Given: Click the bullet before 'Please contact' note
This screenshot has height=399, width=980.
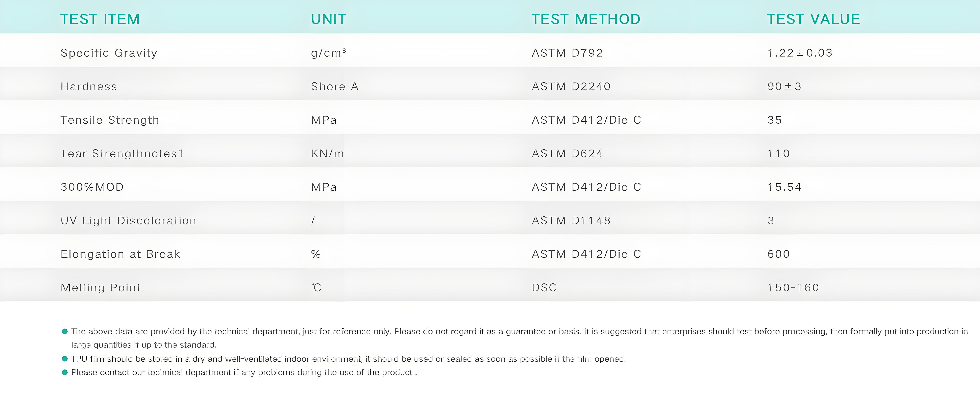Looking at the screenshot, I should coord(65,372).
